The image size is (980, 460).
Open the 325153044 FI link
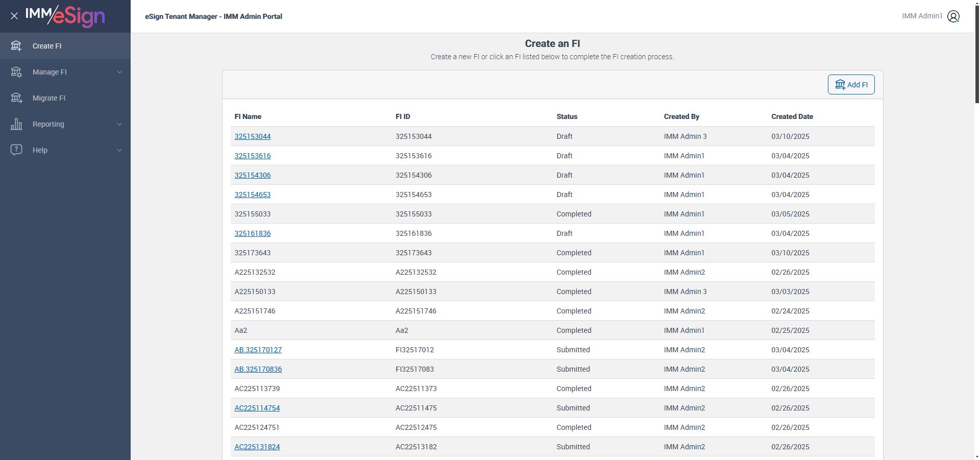[253, 136]
